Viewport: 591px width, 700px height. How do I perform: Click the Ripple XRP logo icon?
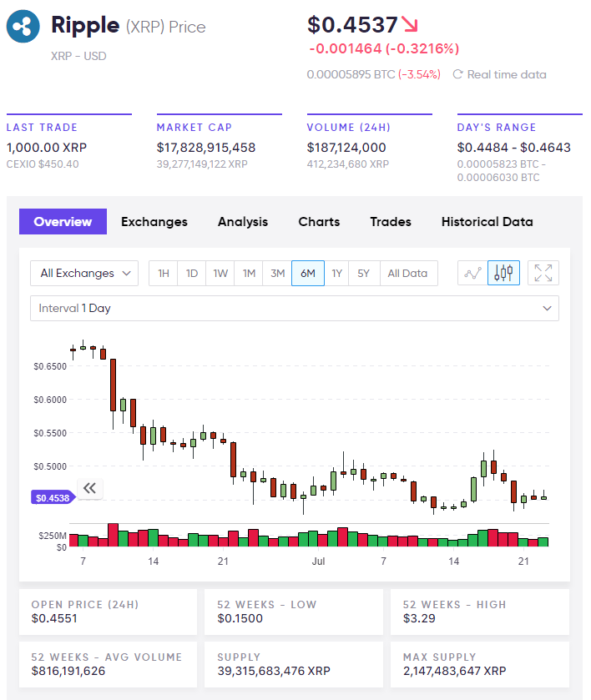(24, 27)
